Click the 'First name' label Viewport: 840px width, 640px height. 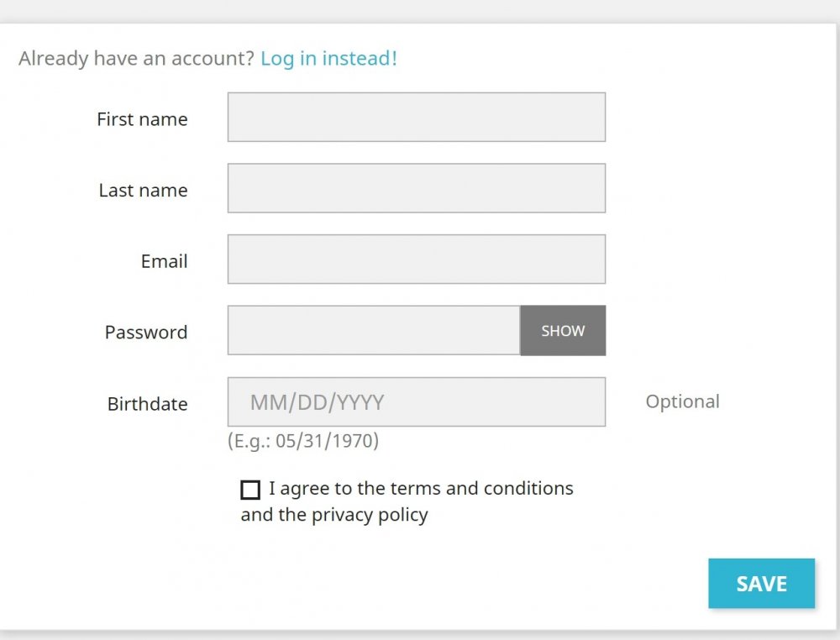coord(142,119)
